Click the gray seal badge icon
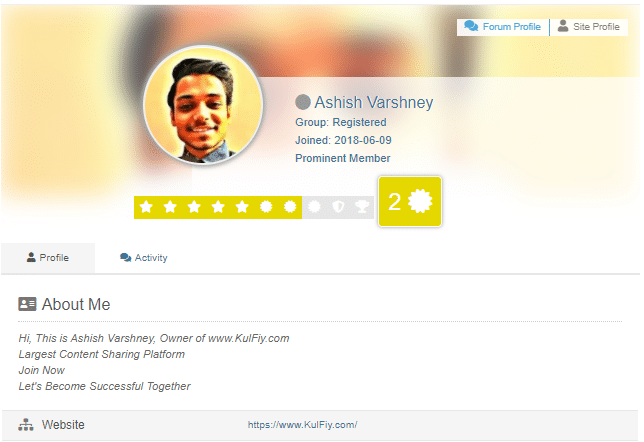This screenshot has height=442, width=644. (x=314, y=207)
